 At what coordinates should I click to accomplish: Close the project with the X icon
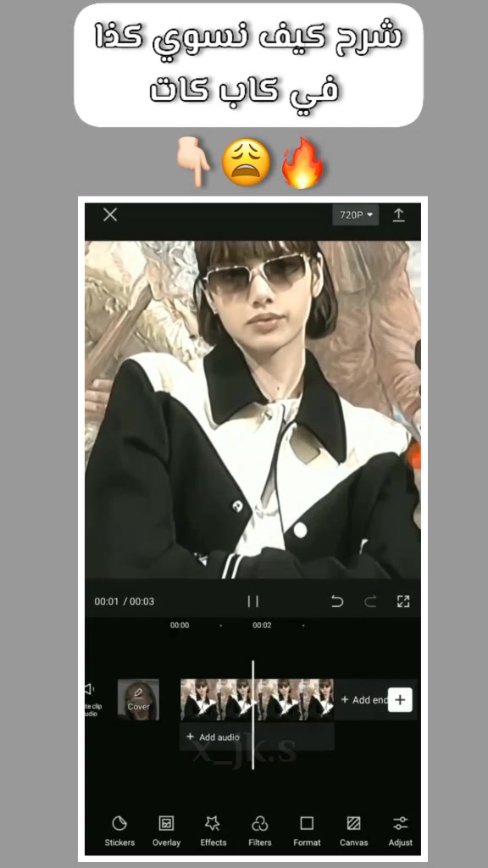pos(110,214)
